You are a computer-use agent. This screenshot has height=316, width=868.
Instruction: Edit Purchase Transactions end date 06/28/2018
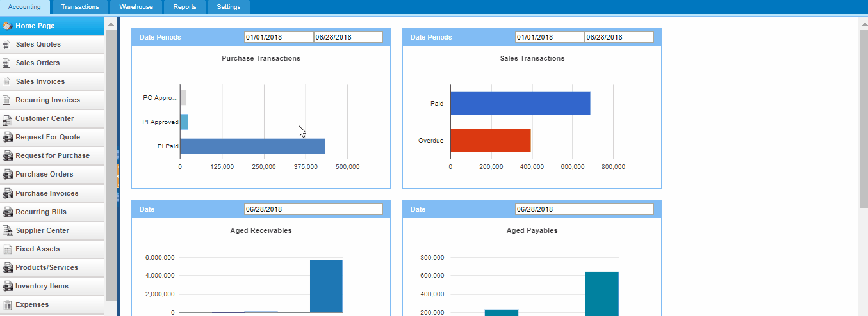(x=348, y=37)
